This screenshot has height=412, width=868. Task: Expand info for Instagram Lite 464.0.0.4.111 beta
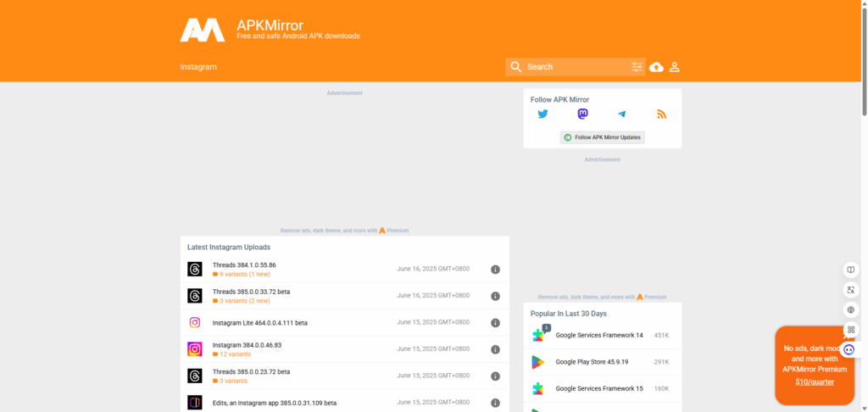coord(495,323)
